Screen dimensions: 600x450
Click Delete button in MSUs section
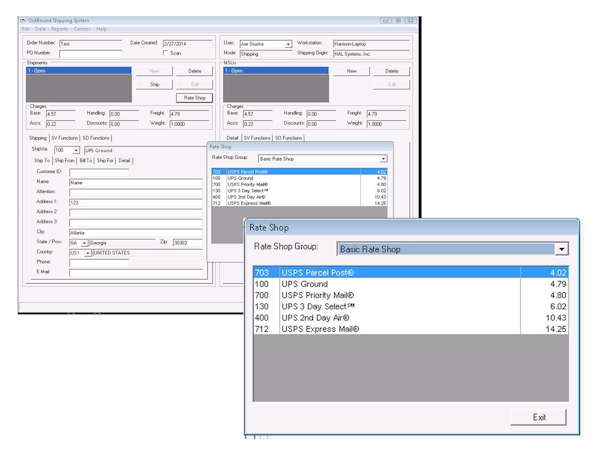[x=391, y=71]
